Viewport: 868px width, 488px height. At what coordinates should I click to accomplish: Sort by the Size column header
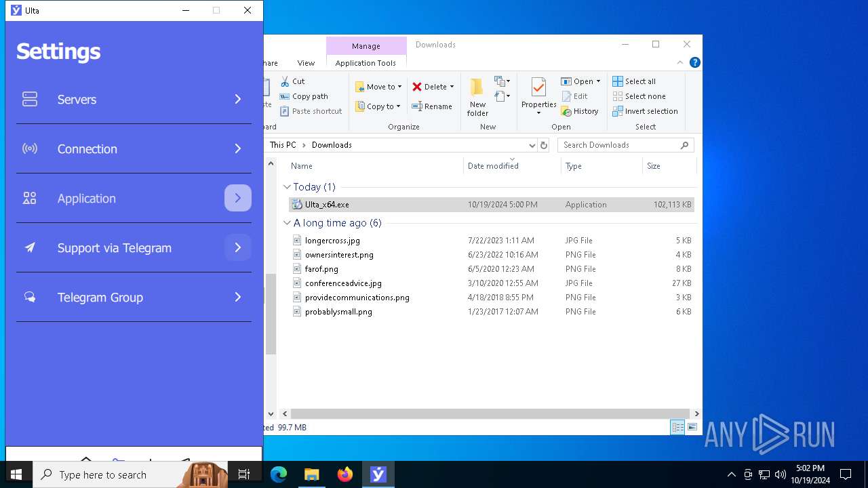coord(654,166)
